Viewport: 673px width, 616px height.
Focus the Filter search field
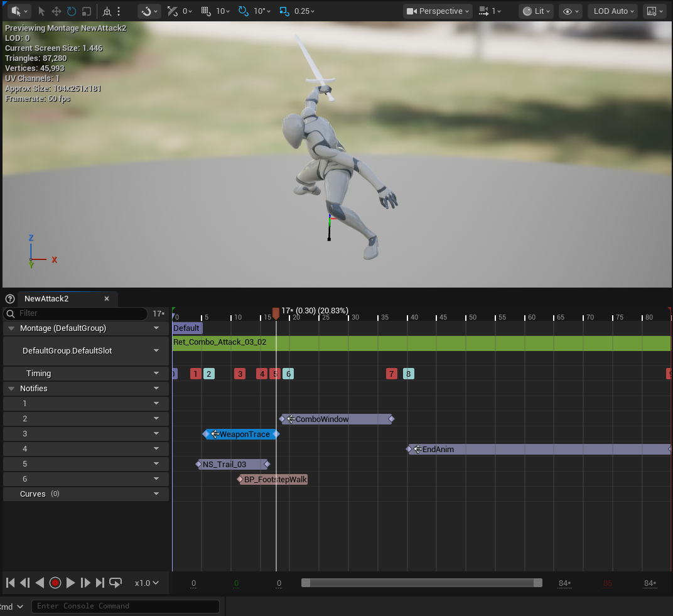[75, 313]
